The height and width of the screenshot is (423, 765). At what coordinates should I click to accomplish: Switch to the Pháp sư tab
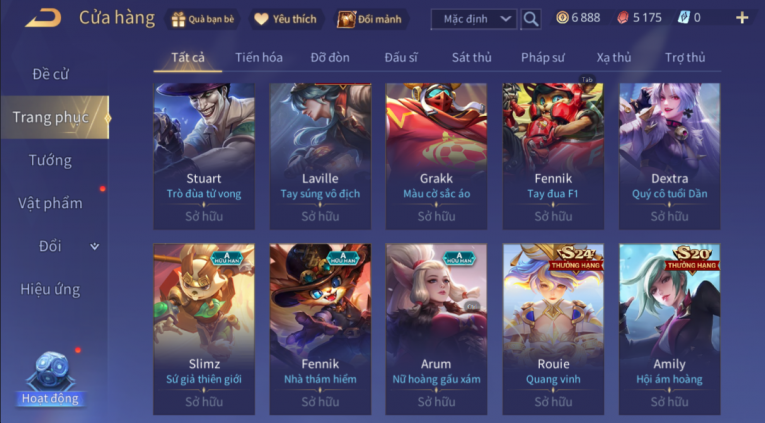pos(543,58)
